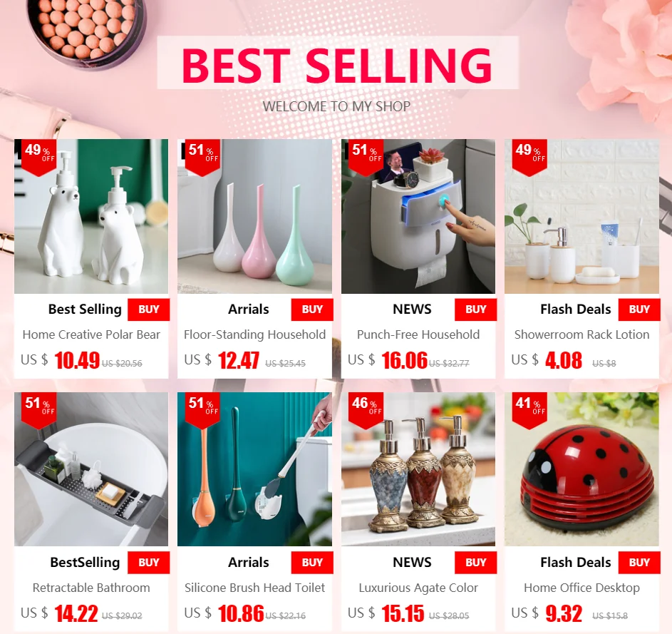Open the wall-mounted tissue holder image

[x=418, y=216]
